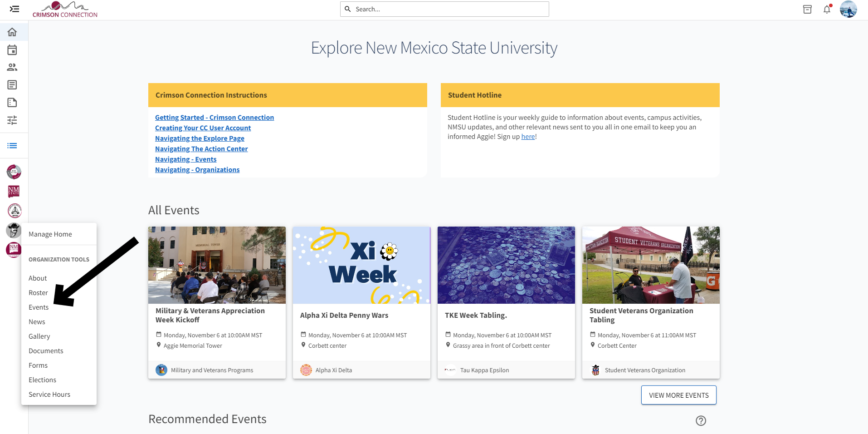Open the profile avatar dropdown

point(848,9)
